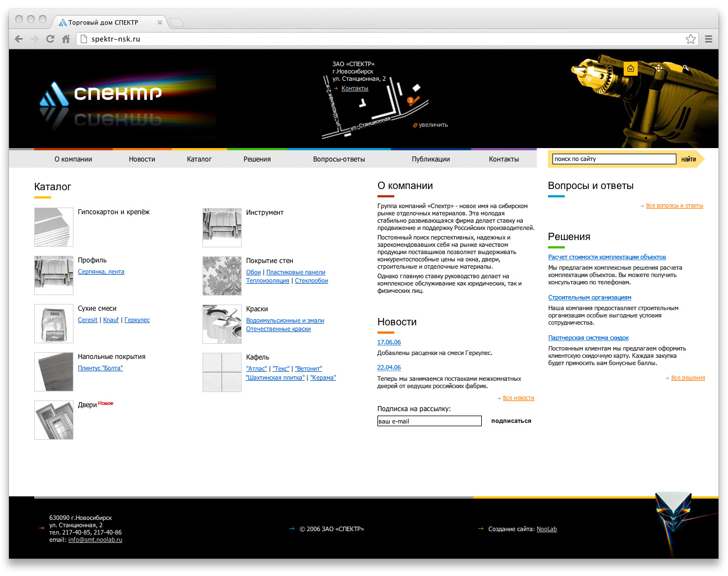This screenshot has height=576, width=728.
Task: Click the new tab button
Action: coord(177,22)
